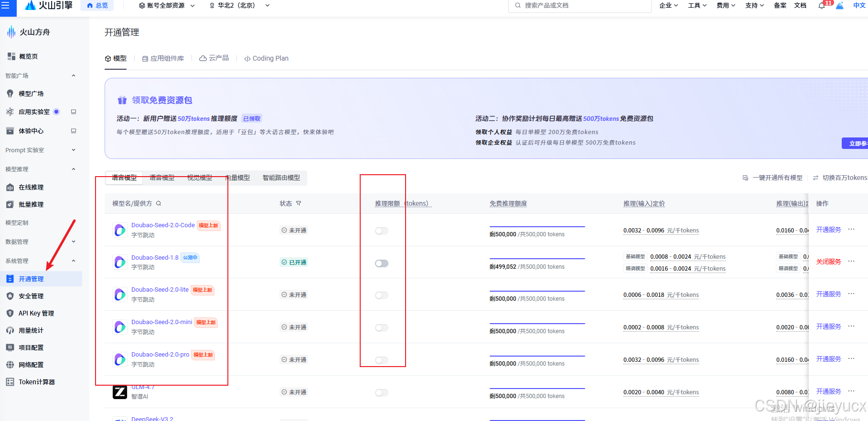Open the 费用 header menu
Image resolution: width=868 pixels, height=421 pixels.
click(x=726, y=6)
